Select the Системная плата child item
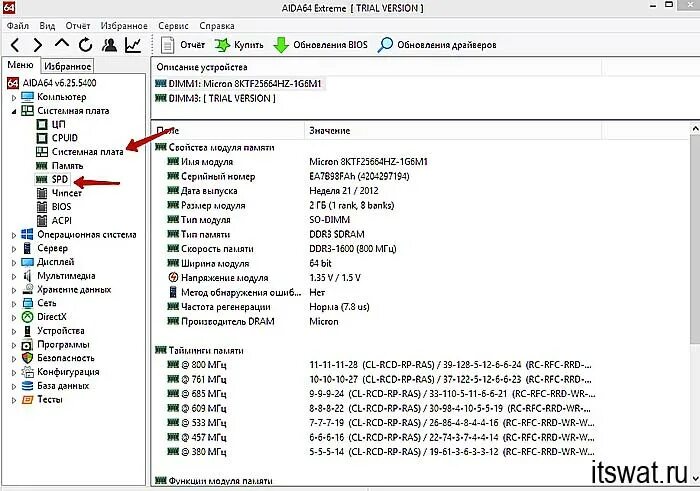Screen dimensions: 700x491 (88, 152)
